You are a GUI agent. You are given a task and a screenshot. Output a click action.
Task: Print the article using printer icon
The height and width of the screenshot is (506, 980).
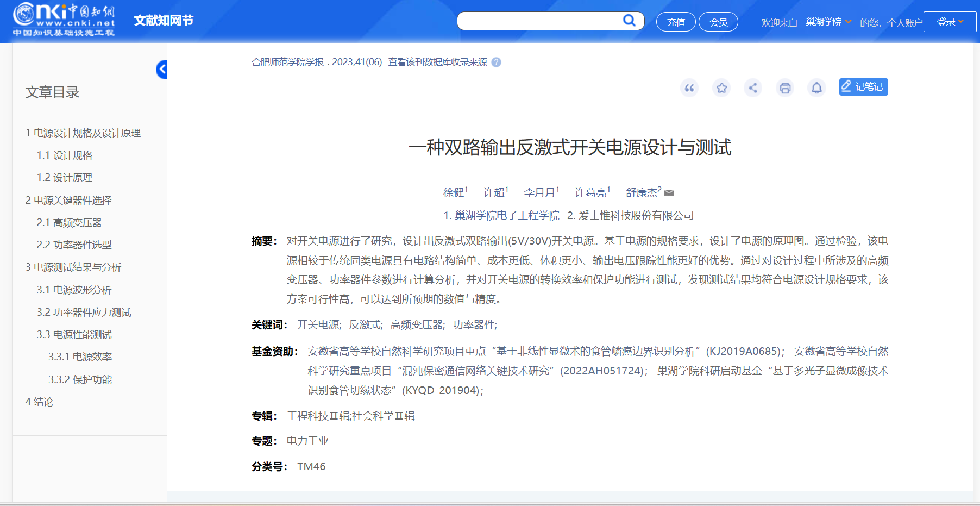(785, 88)
